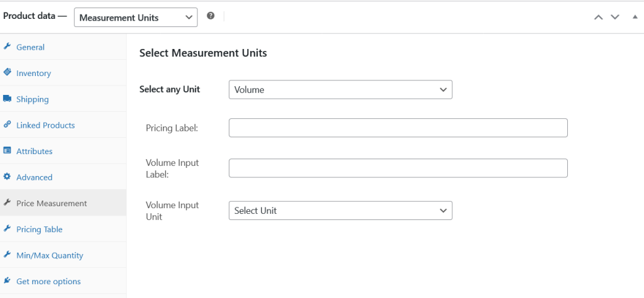Open the Pricing Table tab
644x298 pixels.
tap(40, 229)
